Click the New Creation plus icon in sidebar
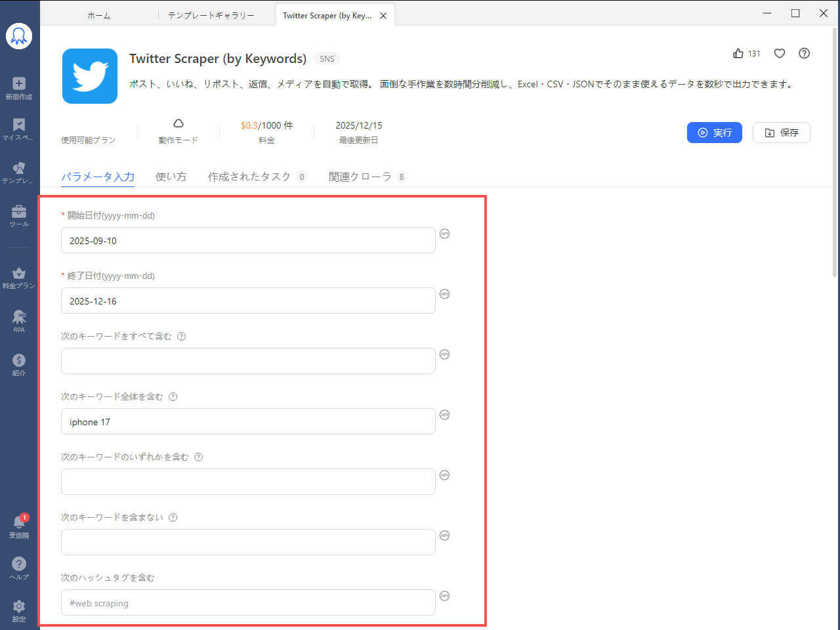 click(19, 84)
